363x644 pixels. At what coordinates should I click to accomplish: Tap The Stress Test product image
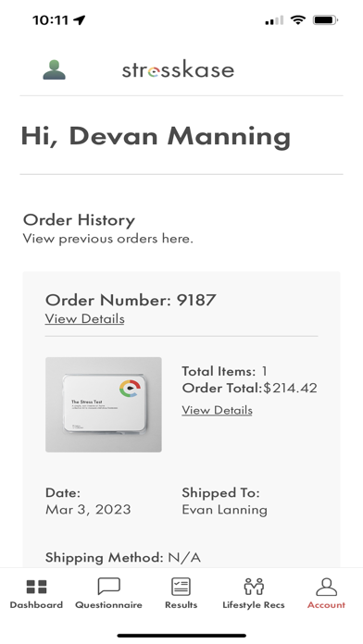tap(103, 404)
